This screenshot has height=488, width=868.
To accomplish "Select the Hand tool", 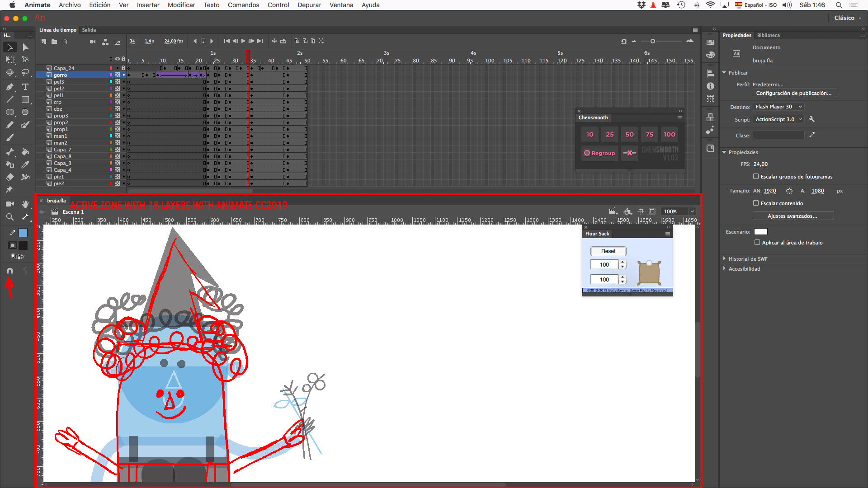I will pos(25,204).
